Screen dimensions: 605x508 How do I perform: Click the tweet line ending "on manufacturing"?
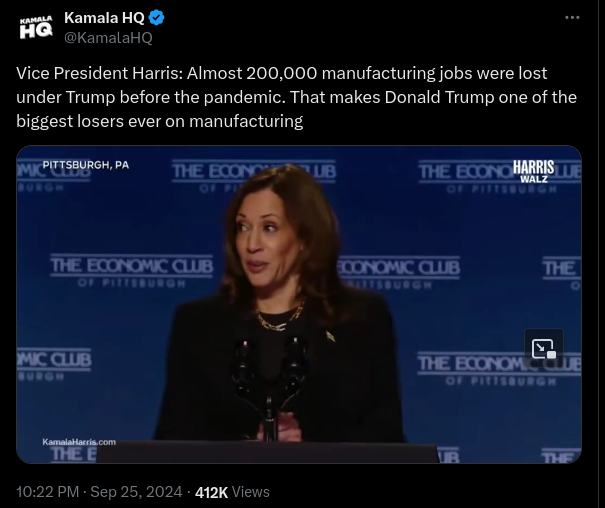pyautogui.click(x=159, y=121)
